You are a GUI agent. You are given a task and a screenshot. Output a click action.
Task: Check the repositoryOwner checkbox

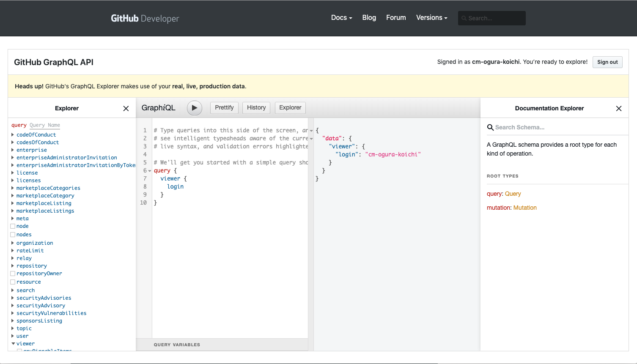pyautogui.click(x=13, y=273)
